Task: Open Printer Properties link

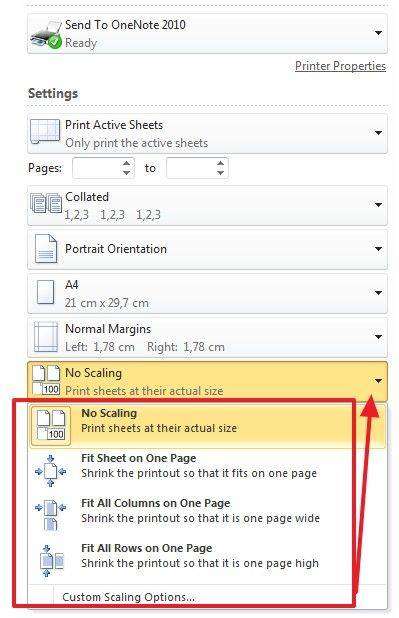Action: (x=340, y=66)
